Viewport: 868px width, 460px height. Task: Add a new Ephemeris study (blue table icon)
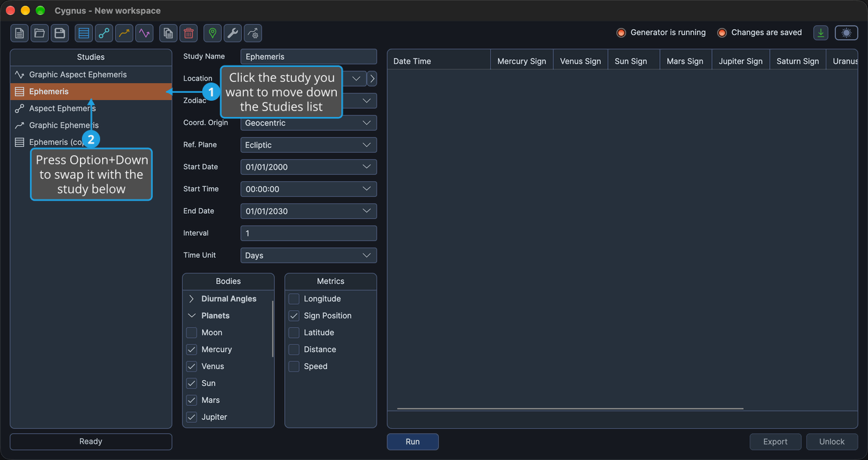point(84,33)
